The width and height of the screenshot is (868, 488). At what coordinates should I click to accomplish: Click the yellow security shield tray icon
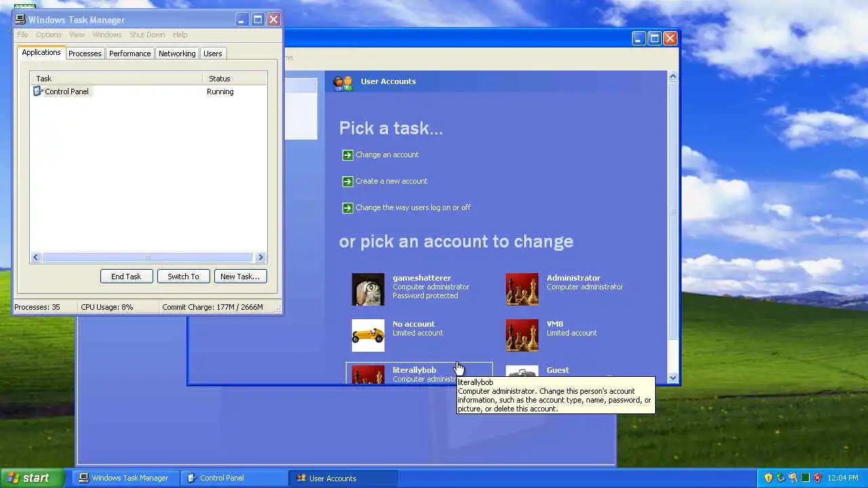point(768,478)
